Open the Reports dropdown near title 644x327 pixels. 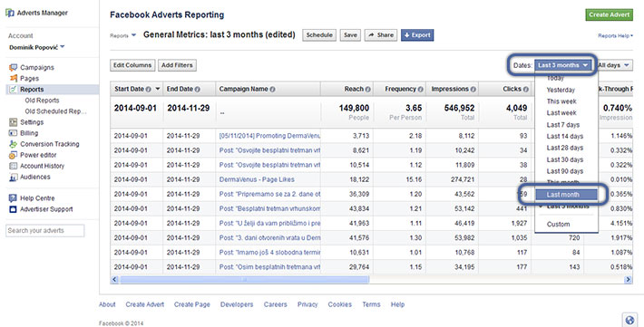point(122,35)
